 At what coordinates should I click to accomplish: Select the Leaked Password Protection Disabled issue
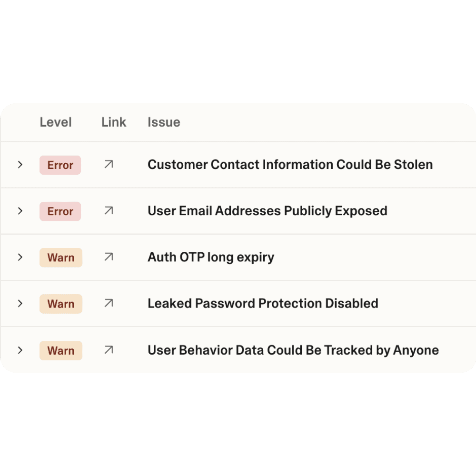point(263,303)
